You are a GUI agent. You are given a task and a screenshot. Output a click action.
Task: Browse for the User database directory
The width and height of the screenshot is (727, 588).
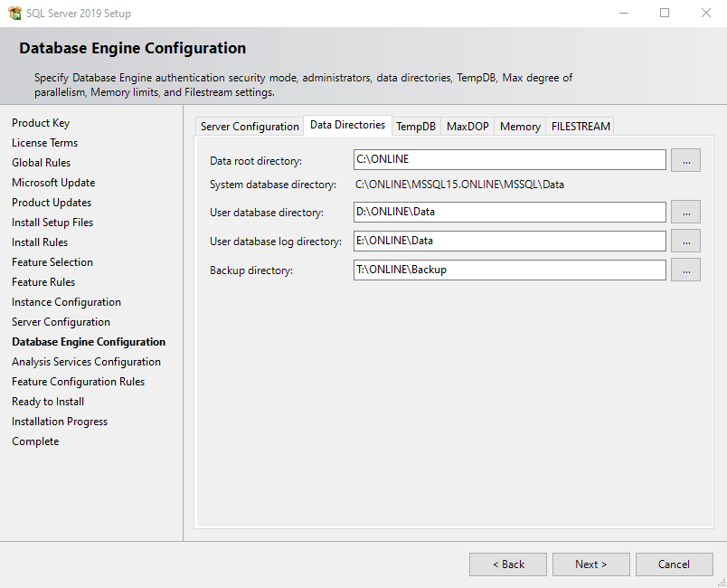[685, 213]
